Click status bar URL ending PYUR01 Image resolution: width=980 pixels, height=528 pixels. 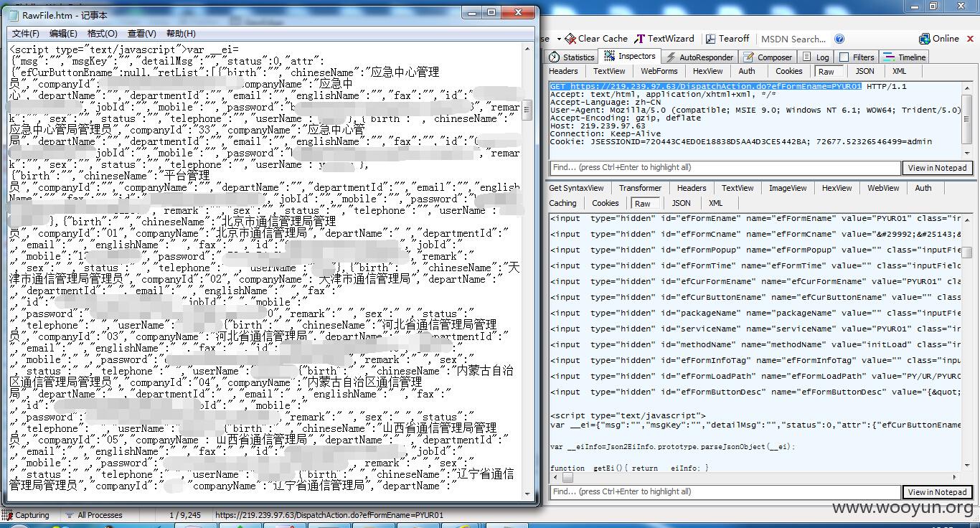click(x=329, y=515)
